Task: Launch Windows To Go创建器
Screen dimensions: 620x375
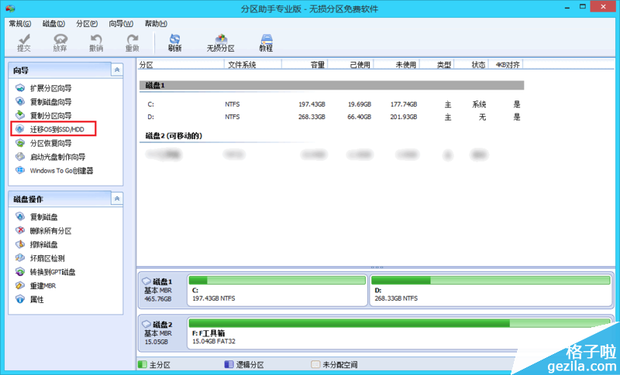Action: pos(54,170)
